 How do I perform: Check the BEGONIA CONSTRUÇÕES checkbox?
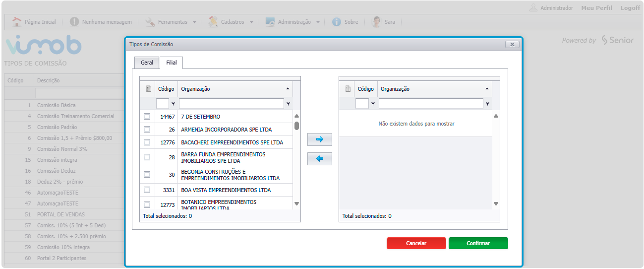(x=147, y=174)
